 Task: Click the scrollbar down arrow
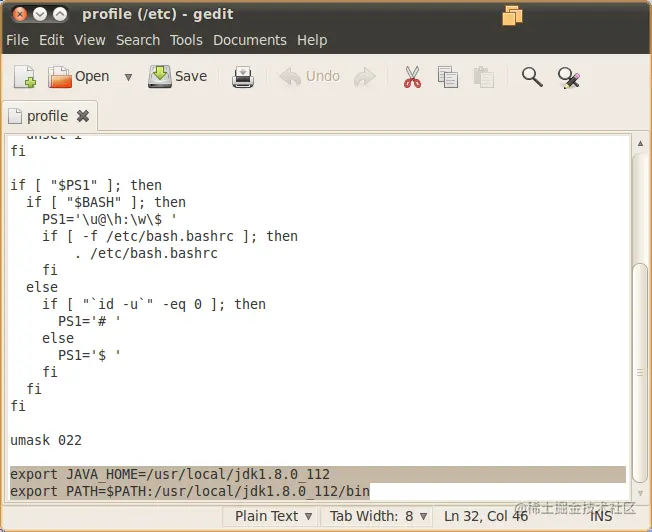(640, 493)
